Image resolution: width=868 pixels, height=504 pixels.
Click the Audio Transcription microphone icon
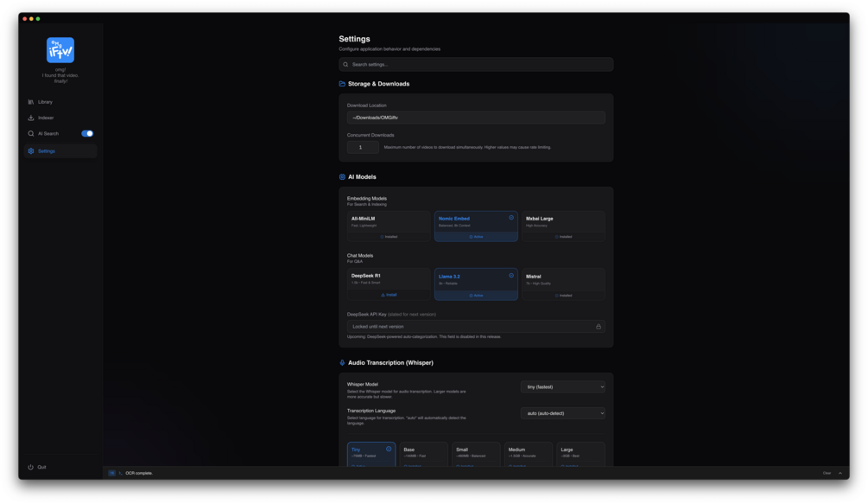click(x=342, y=363)
